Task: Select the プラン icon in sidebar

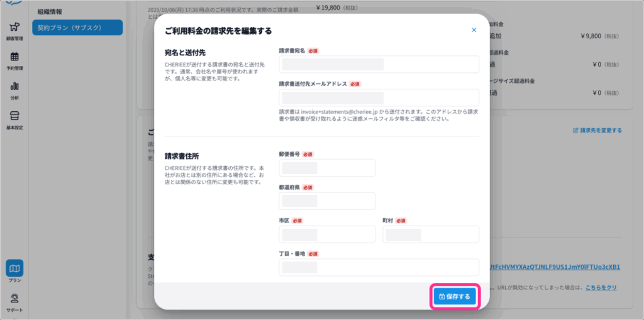Action: (x=14, y=268)
